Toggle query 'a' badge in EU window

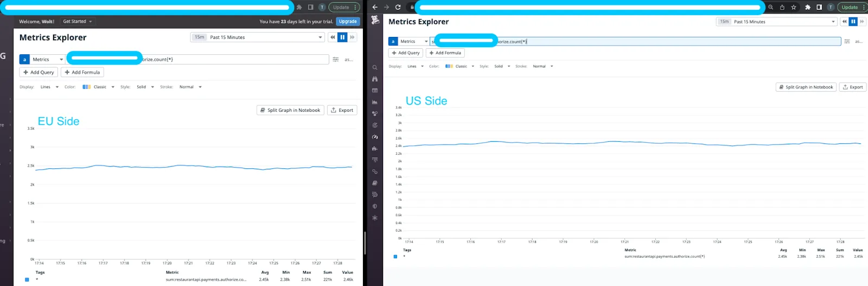[x=24, y=59]
